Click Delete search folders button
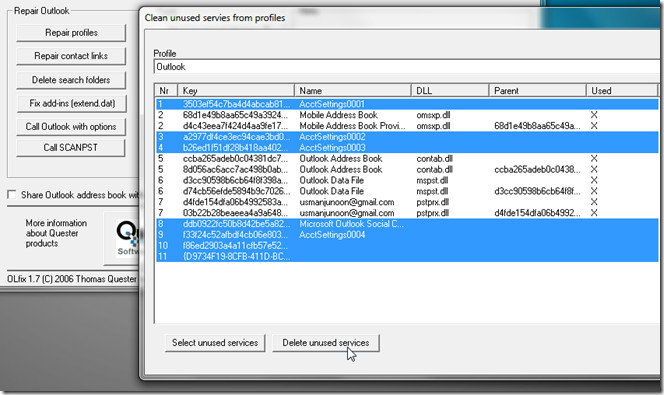The height and width of the screenshot is (395, 664). point(71,80)
